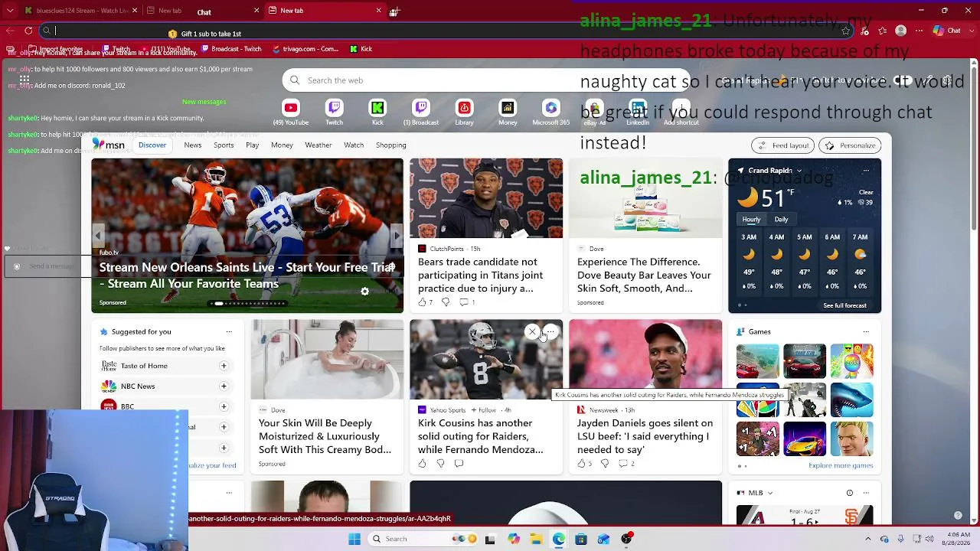Open the browser profile avatar
980x551 pixels.
pyautogui.click(x=901, y=31)
